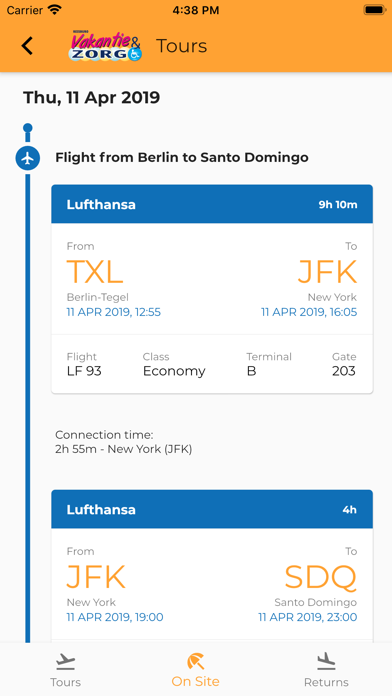
Task: Switch to the Returns tab
Action: (x=326, y=670)
